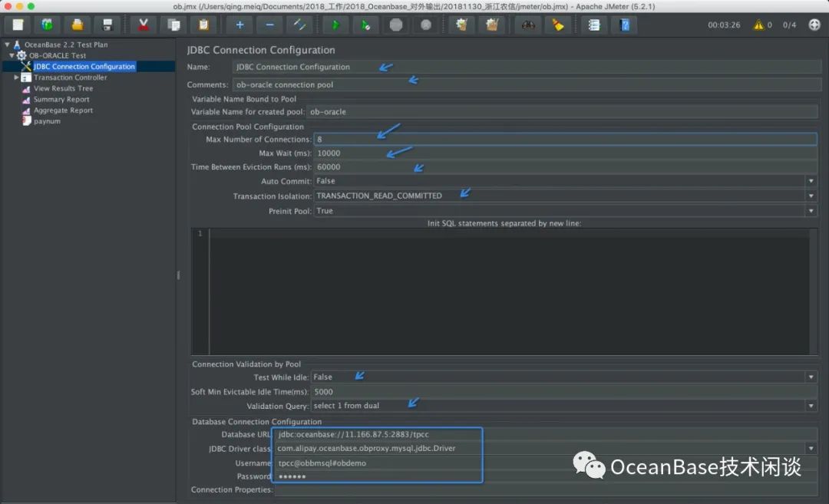Screen dimensions: 829x504
Task: Select Summary Report in the tree
Action: [61, 100]
